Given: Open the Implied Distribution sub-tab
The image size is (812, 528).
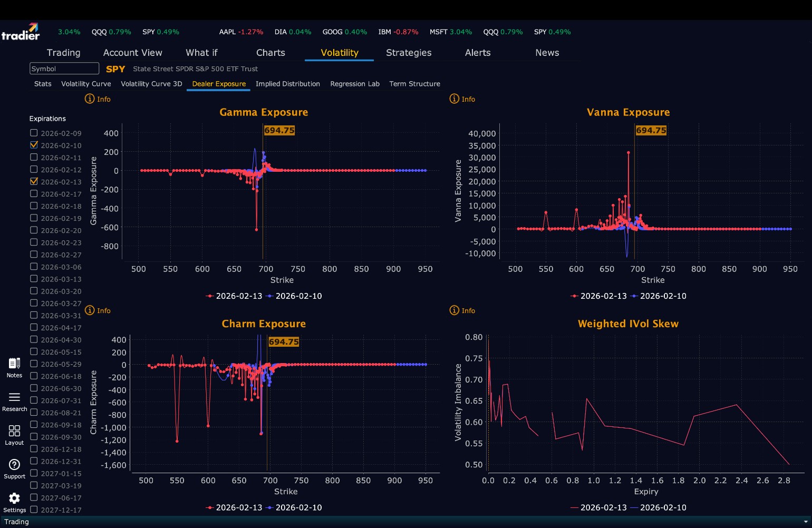Looking at the screenshot, I should point(288,84).
